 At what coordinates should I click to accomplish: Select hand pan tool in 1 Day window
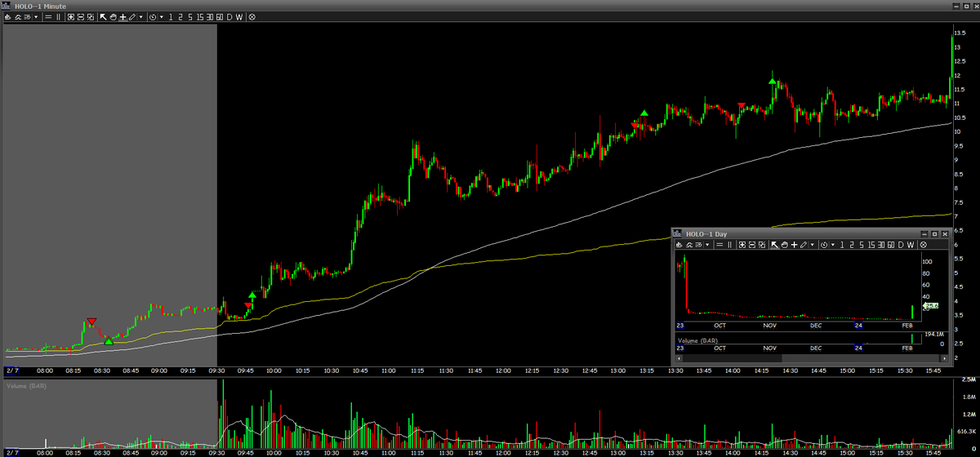tap(785, 245)
